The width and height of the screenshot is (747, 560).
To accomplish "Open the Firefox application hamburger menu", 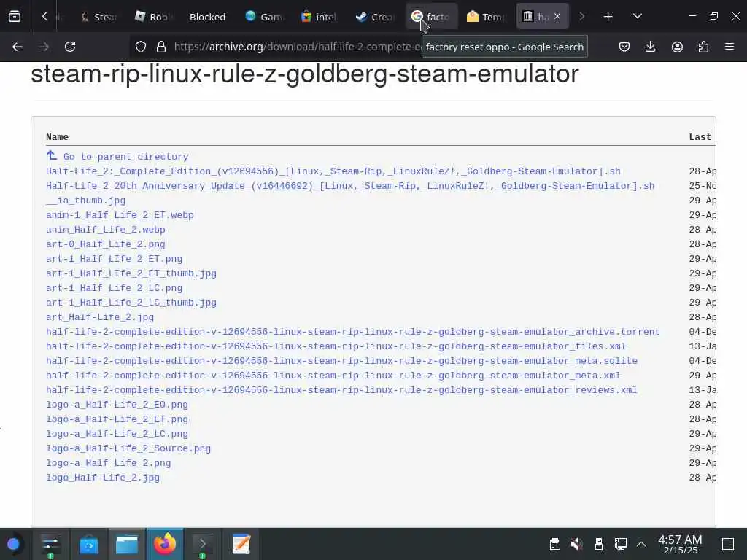I will click(729, 47).
